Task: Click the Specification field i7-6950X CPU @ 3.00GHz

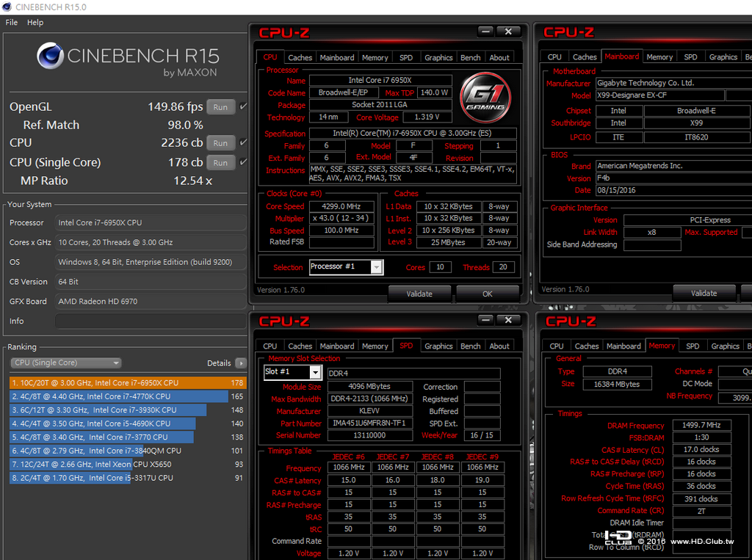Action: (x=413, y=134)
